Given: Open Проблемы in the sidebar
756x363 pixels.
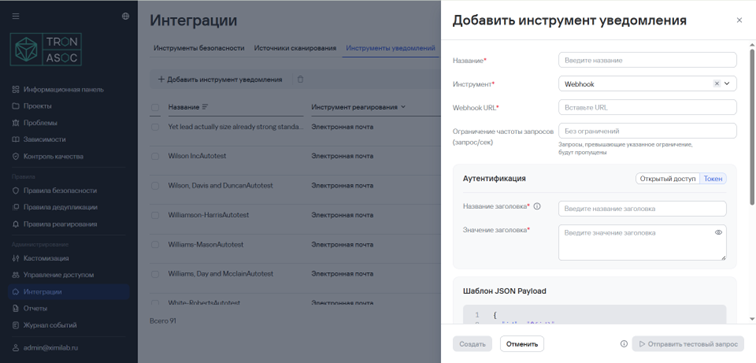Looking at the screenshot, I should [x=40, y=123].
